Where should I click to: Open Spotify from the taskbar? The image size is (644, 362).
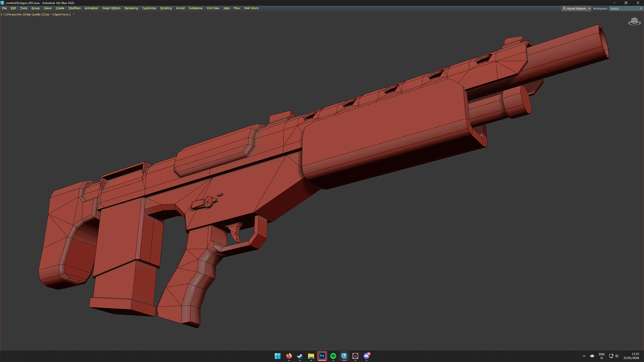click(333, 356)
